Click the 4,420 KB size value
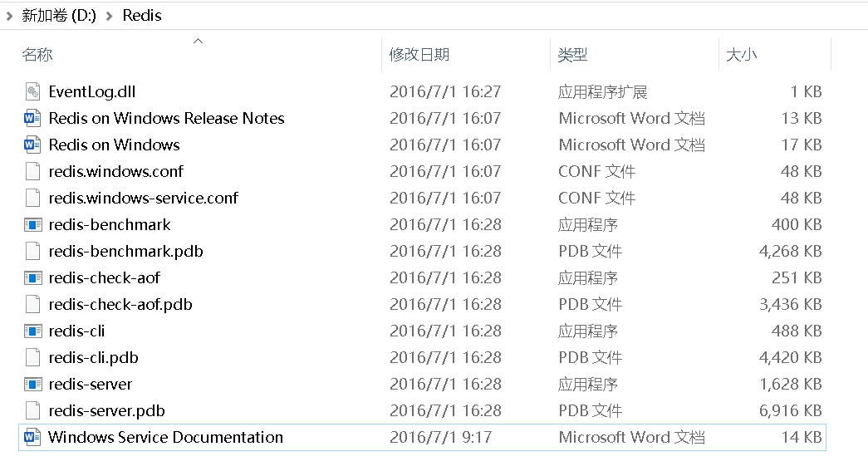 point(790,357)
